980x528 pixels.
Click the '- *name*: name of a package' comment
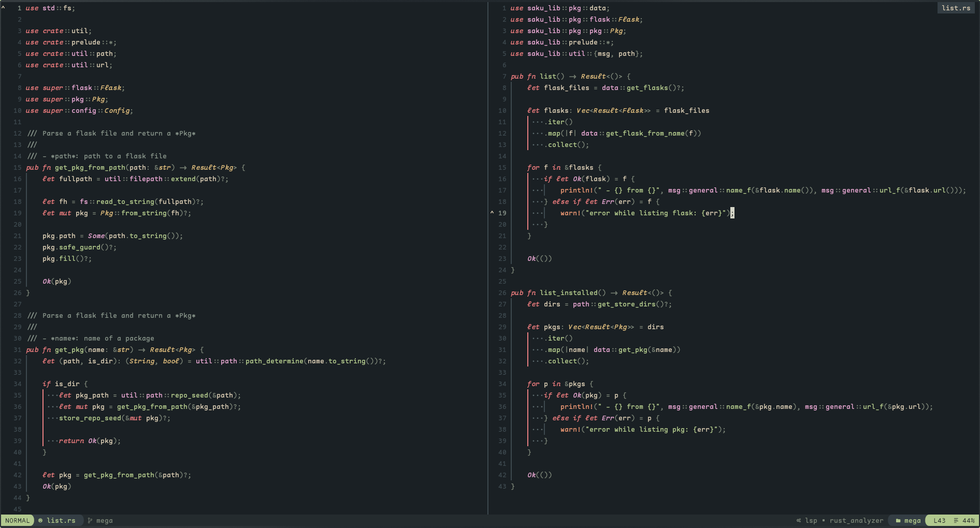[x=98, y=338]
